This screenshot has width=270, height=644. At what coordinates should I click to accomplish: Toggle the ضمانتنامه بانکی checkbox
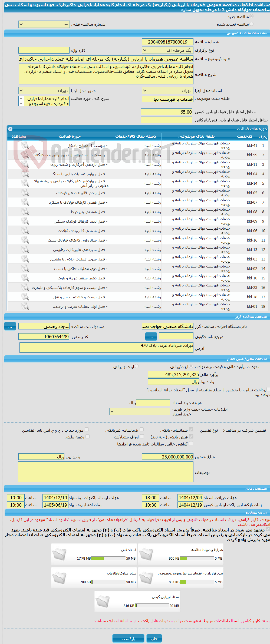pos(191,430)
